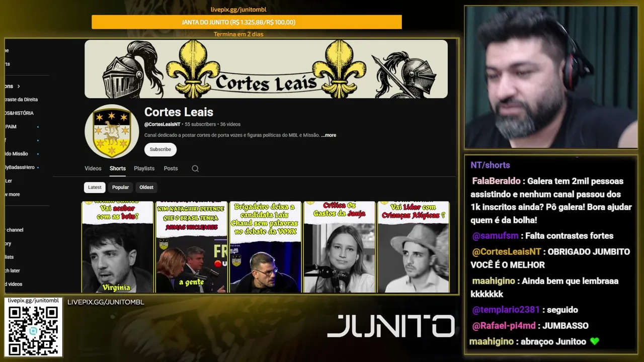Click the 'NT/shorts' text atop chat
This screenshot has width=644, height=362.
[490, 165]
